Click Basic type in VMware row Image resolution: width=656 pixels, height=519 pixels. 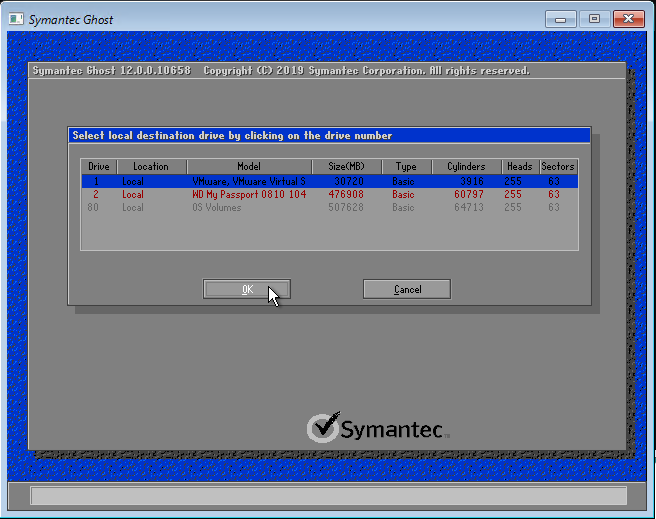point(403,182)
